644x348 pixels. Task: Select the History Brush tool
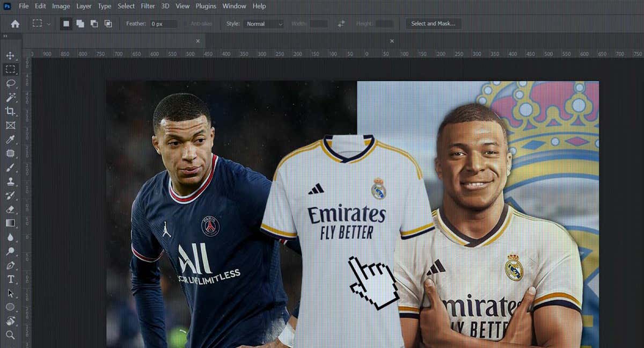point(10,195)
